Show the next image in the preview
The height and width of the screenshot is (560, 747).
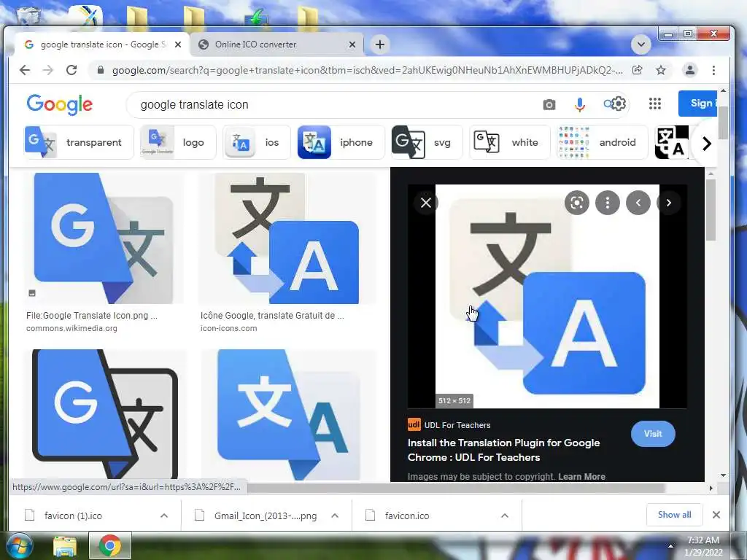tap(668, 203)
